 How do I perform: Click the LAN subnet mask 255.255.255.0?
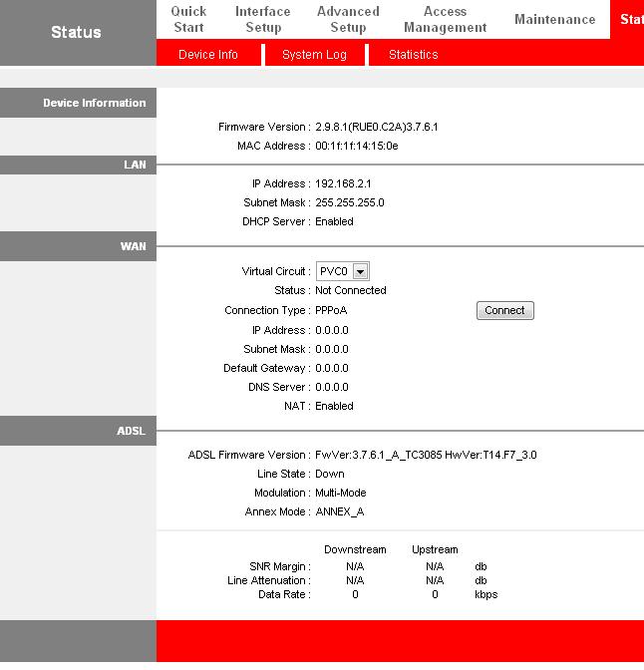(350, 202)
